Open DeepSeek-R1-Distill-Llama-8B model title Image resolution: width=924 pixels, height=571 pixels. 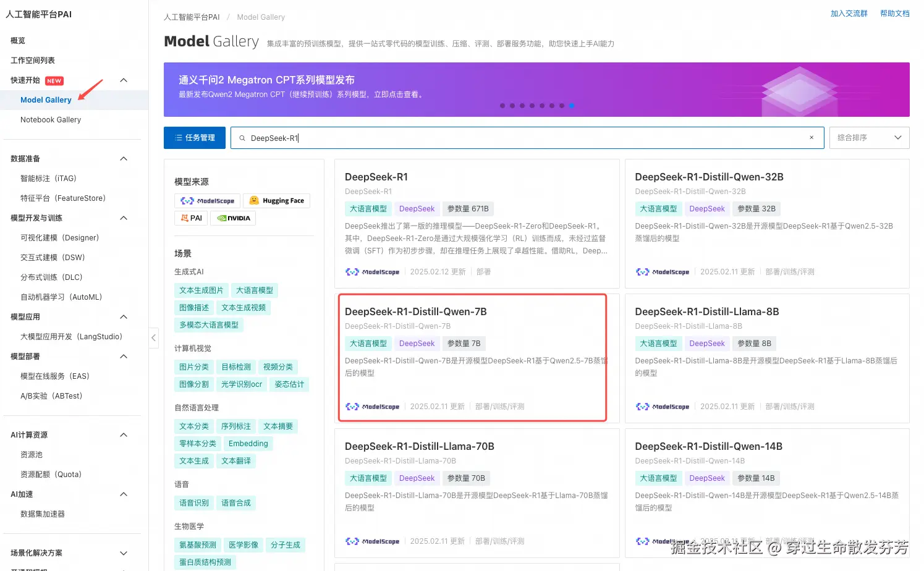[x=706, y=311]
